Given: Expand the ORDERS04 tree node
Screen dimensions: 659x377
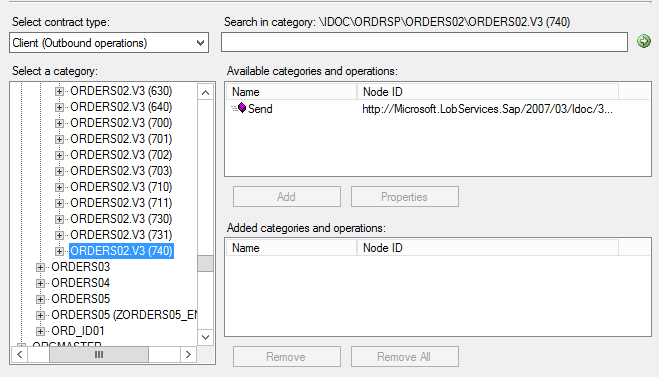Looking at the screenshot, I should [40, 283].
